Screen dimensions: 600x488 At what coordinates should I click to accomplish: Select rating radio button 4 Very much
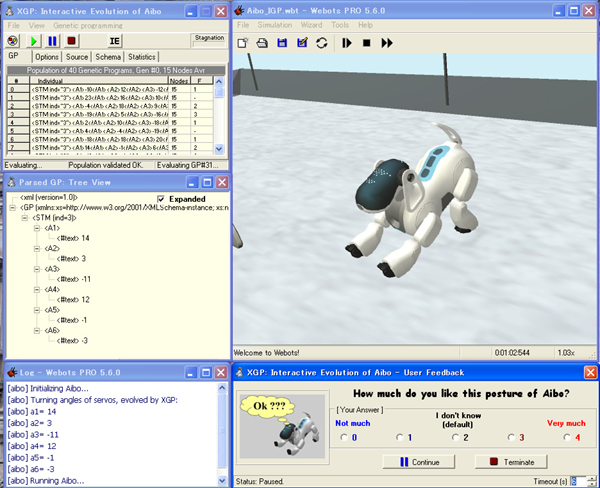coord(567,437)
